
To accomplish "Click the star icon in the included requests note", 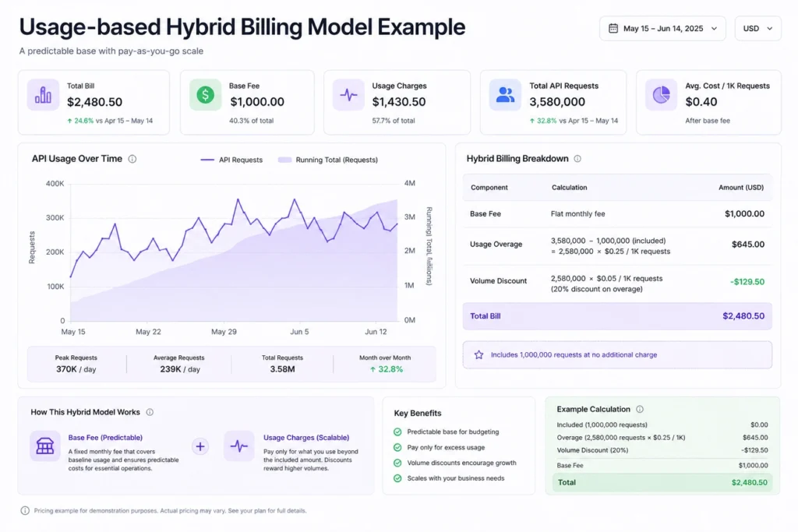I will point(479,354).
